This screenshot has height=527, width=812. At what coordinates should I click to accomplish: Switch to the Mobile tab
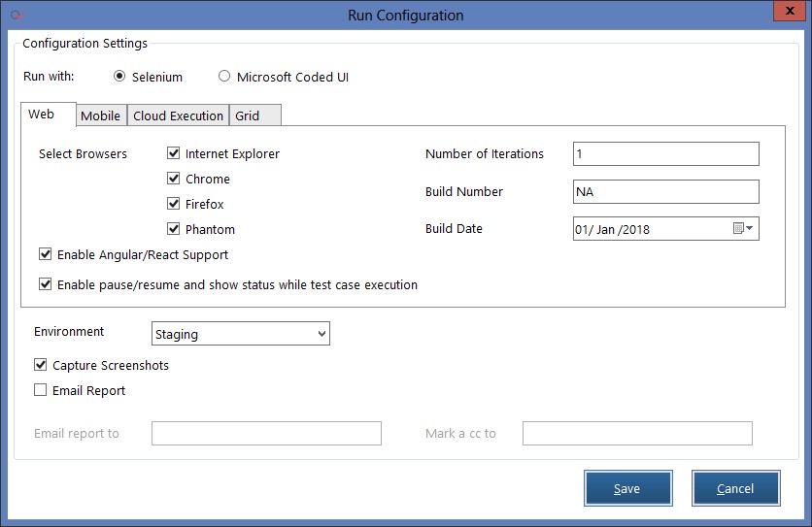pos(100,115)
